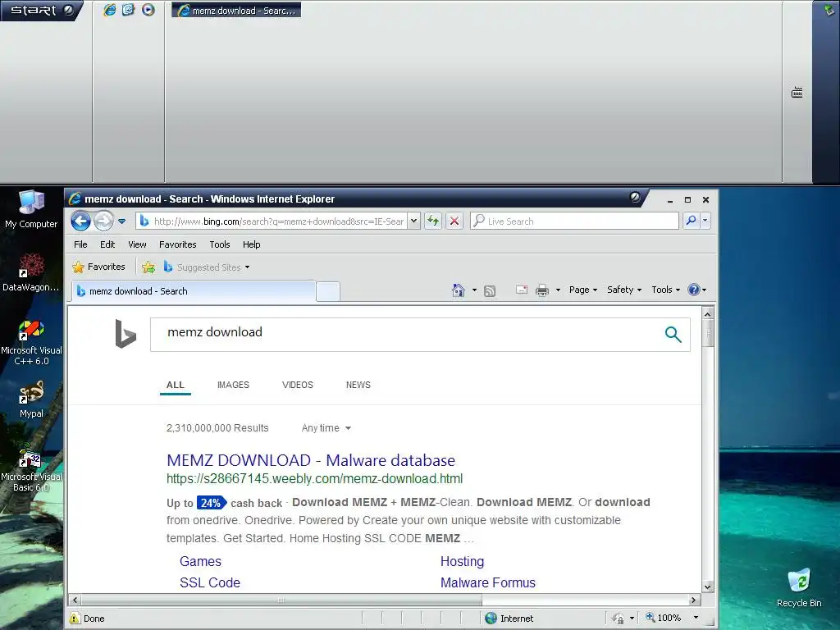Screen dimensions: 840x630
Task: Expand the Home button dropdown arrow
Action: point(474,290)
